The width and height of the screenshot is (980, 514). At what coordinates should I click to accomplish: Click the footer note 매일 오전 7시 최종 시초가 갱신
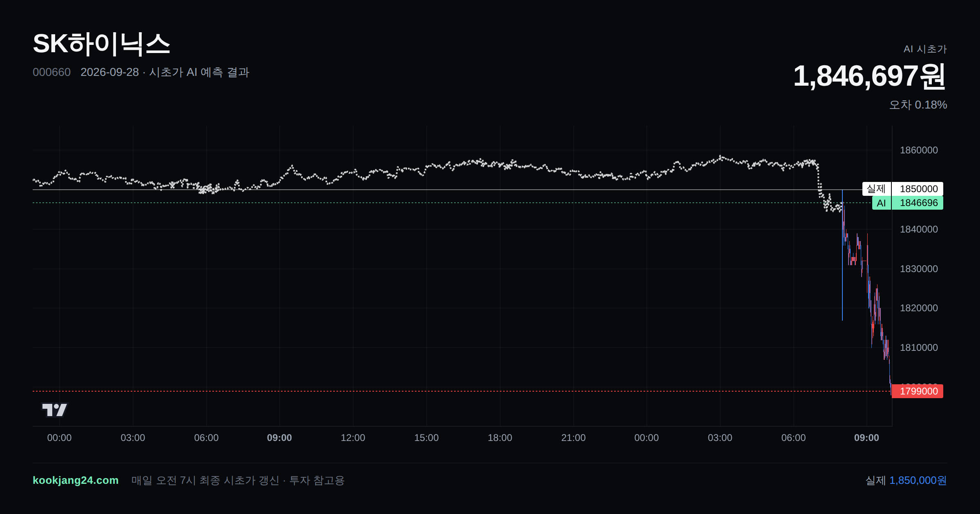pyautogui.click(x=205, y=480)
